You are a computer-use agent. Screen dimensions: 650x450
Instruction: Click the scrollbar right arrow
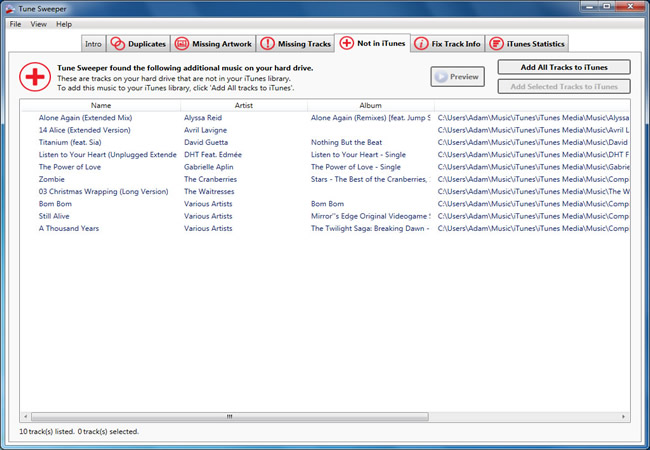point(623,416)
